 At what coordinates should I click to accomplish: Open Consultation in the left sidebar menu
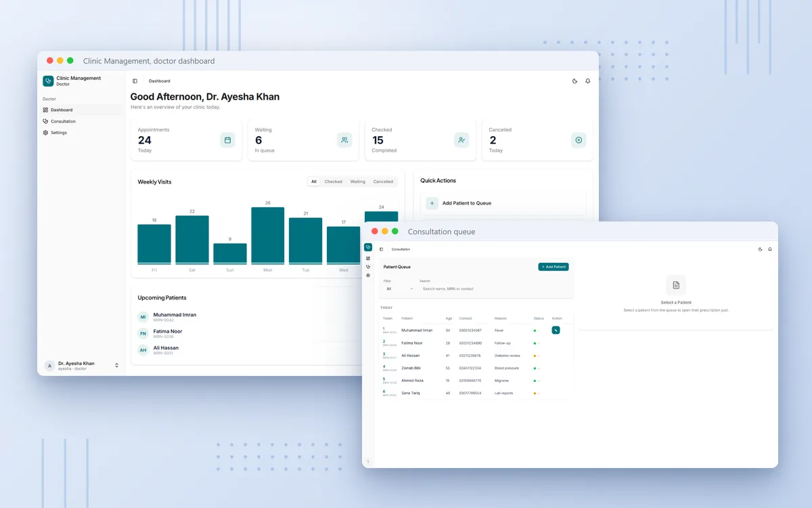pyautogui.click(x=81, y=121)
